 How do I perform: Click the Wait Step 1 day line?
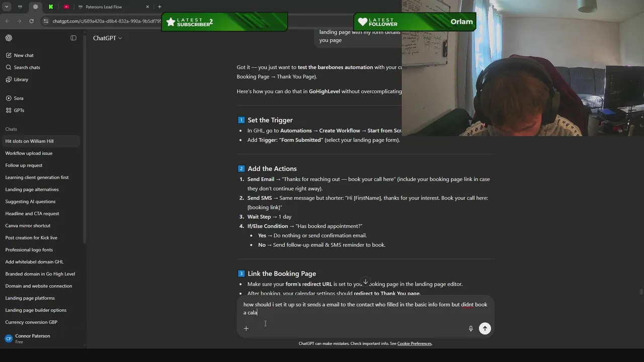[x=269, y=217]
